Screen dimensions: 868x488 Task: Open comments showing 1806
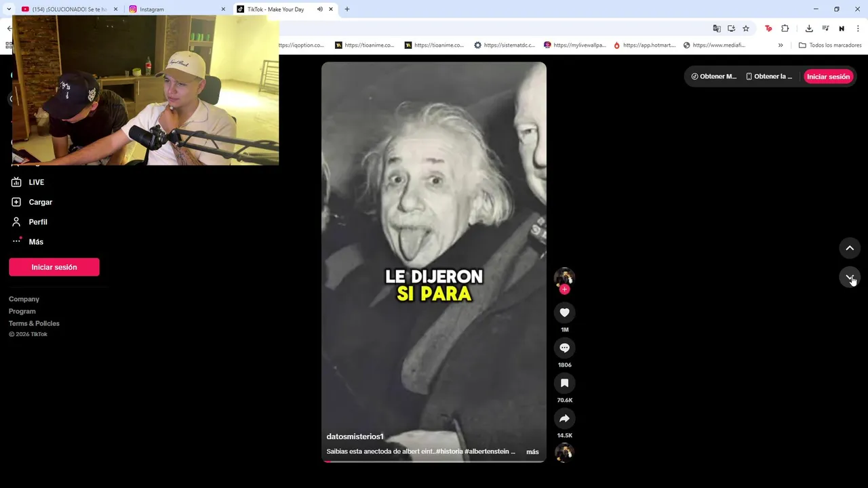pyautogui.click(x=564, y=348)
